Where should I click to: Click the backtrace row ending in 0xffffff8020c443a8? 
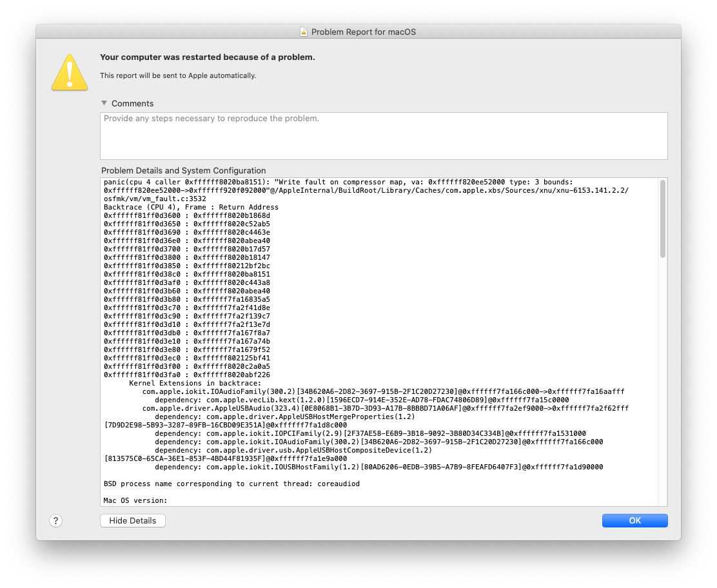click(x=187, y=282)
